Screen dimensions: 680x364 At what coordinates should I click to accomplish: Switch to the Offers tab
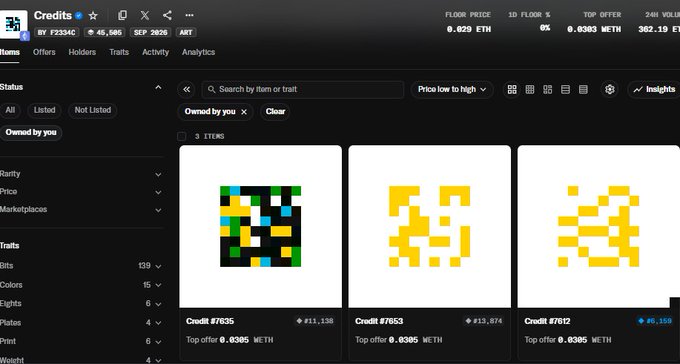coord(44,52)
